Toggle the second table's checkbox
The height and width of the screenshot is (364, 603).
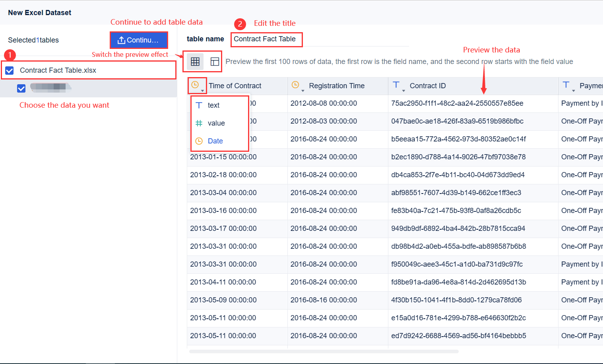(21, 88)
